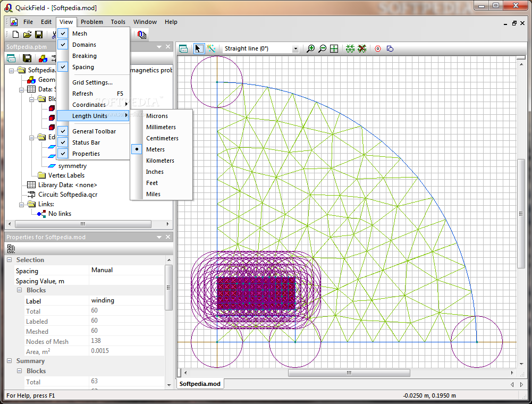Click the QuickField application icon in menu bar
This screenshot has width=532, height=404.
pos(14,22)
